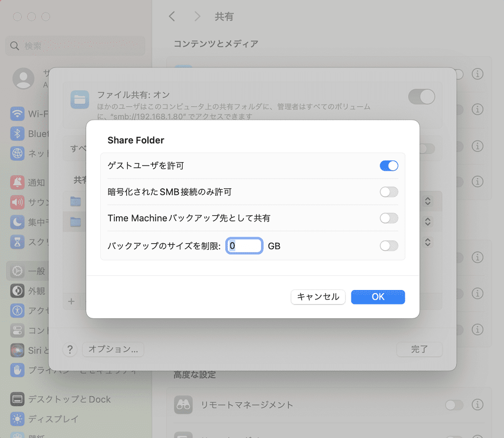
Task: Open デスクトップとDock in sidebar
Action: [60, 399]
